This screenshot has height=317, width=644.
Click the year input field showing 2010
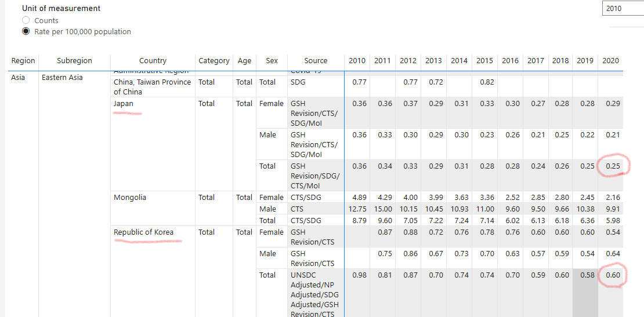622,9
